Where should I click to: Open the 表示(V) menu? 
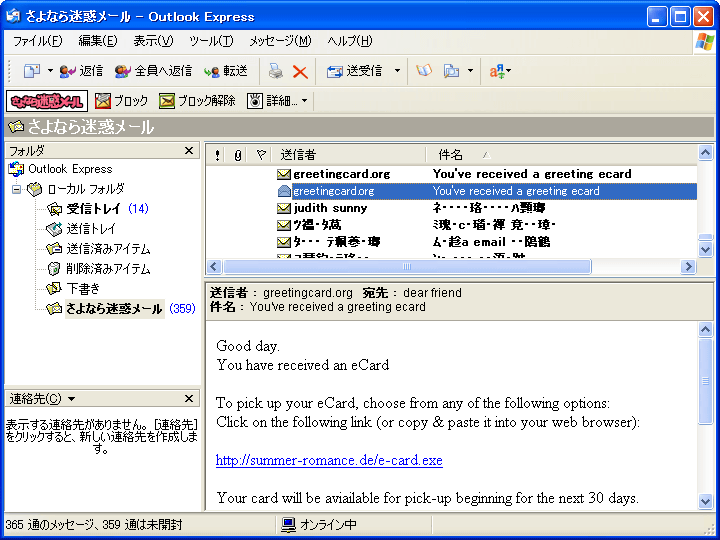[x=153, y=41]
